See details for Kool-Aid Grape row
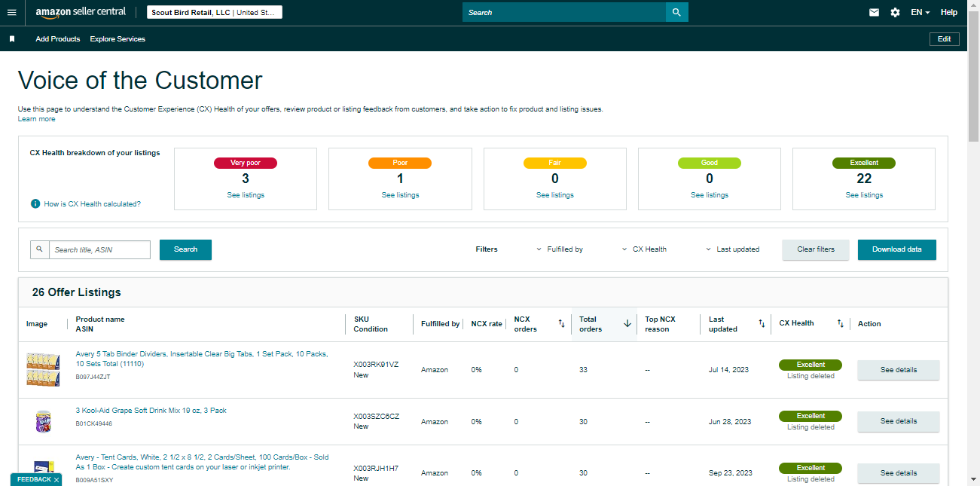This screenshot has height=486, width=980. pyautogui.click(x=898, y=421)
